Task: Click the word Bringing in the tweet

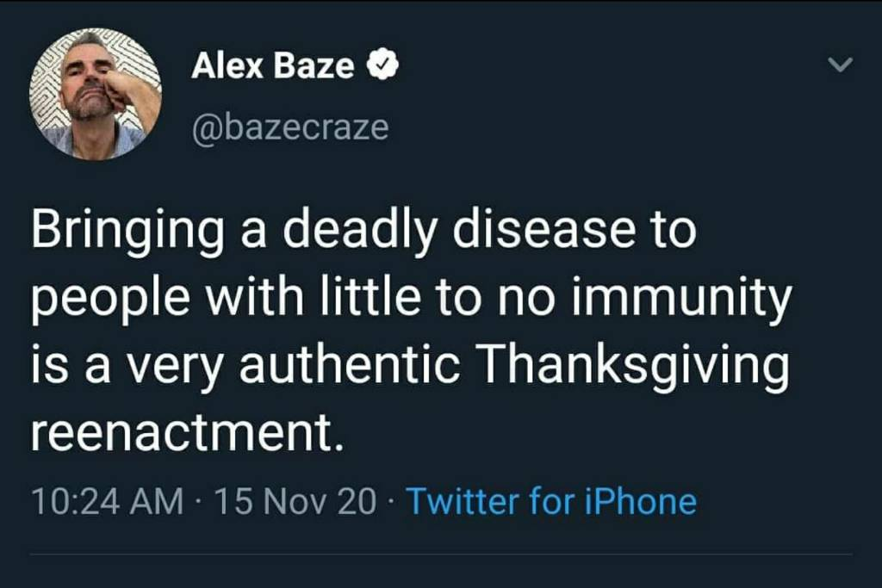Action: [x=127, y=230]
